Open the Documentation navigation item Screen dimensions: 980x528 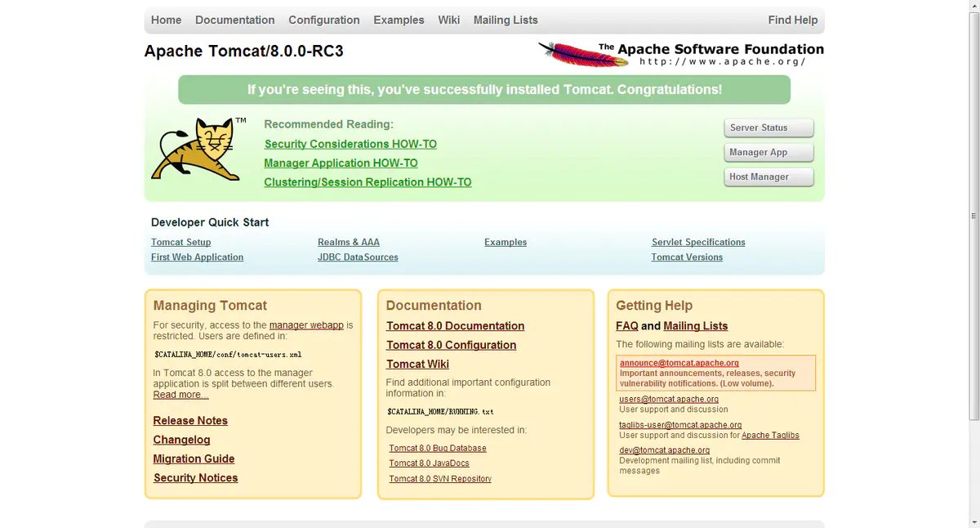coord(235,20)
